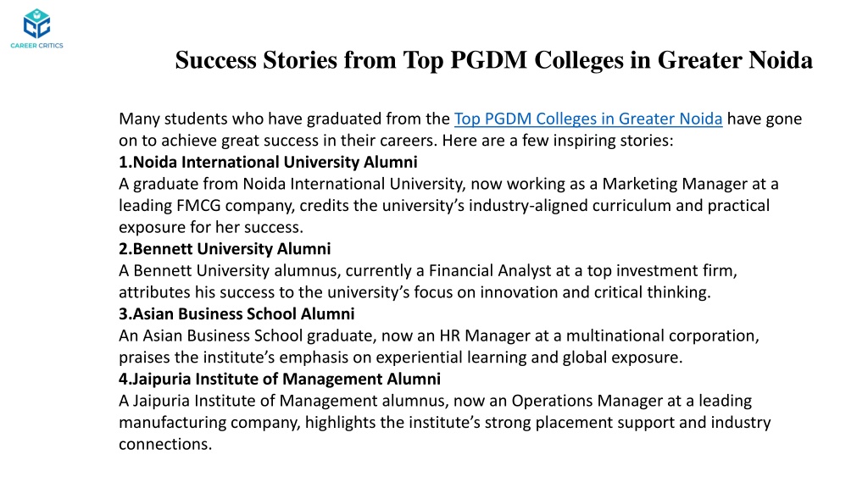Select the Asian Business School Alumni heading

[x=236, y=314]
